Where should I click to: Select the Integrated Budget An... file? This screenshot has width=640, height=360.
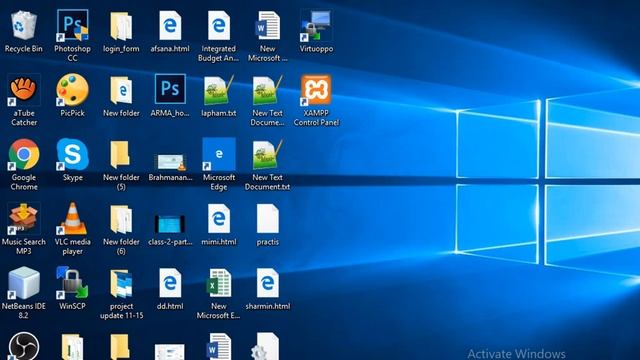(219, 26)
